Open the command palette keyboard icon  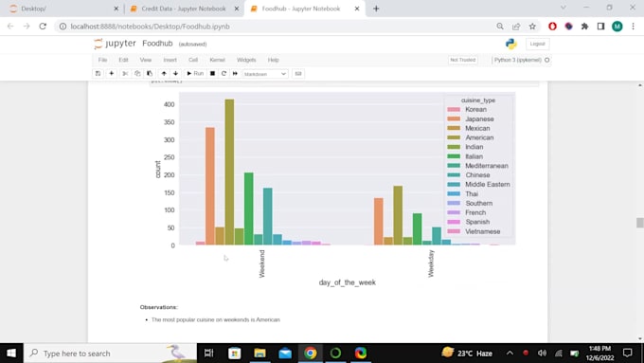(298, 74)
